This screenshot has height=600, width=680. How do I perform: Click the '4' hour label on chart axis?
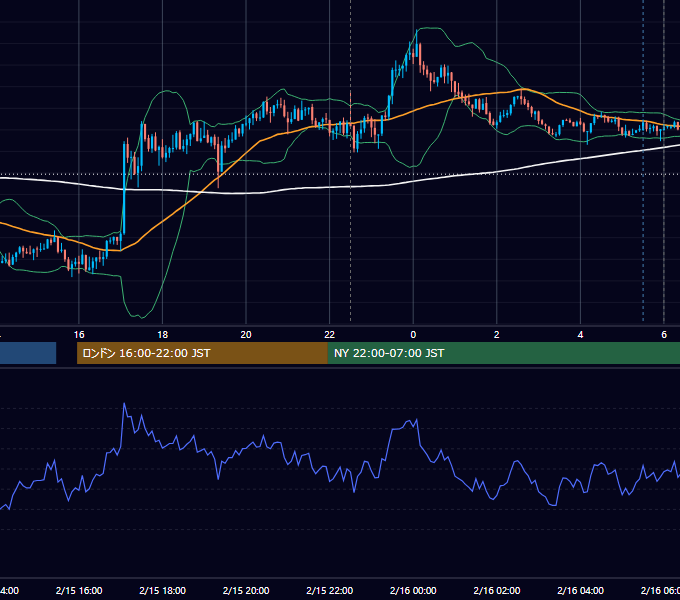580,335
